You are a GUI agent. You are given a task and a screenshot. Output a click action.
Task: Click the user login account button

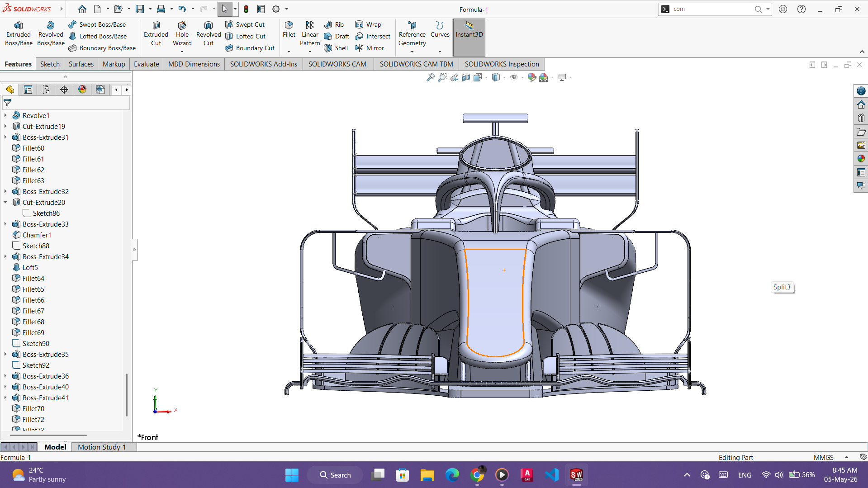click(x=783, y=9)
